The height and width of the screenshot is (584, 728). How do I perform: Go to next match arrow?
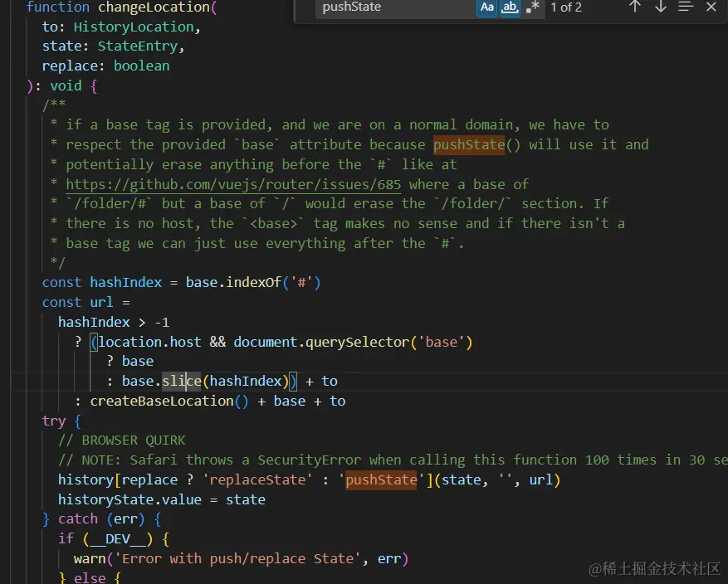pos(660,7)
